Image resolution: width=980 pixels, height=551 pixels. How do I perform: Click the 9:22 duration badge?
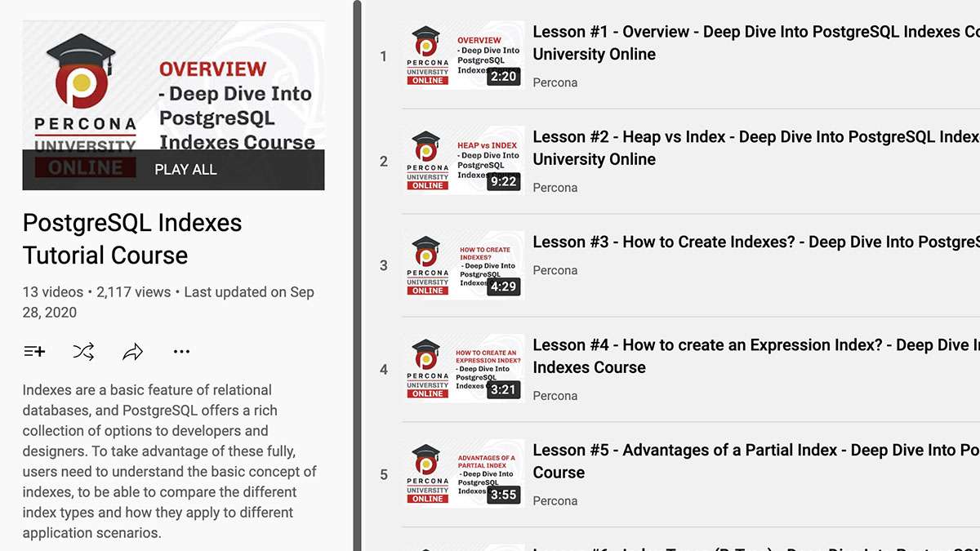coord(503,181)
